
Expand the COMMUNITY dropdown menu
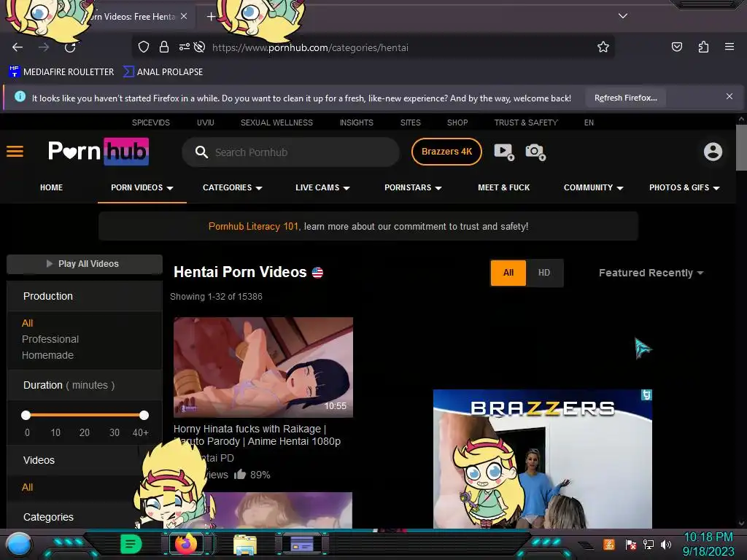tap(594, 187)
